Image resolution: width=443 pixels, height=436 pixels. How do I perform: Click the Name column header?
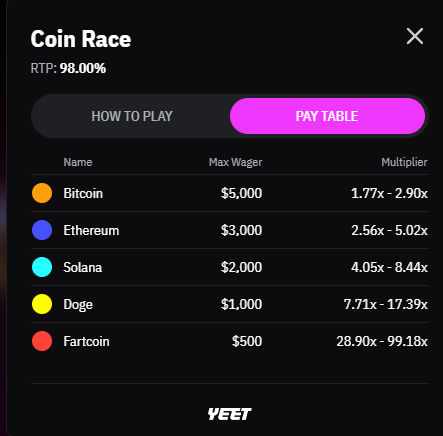[x=78, y=162]
